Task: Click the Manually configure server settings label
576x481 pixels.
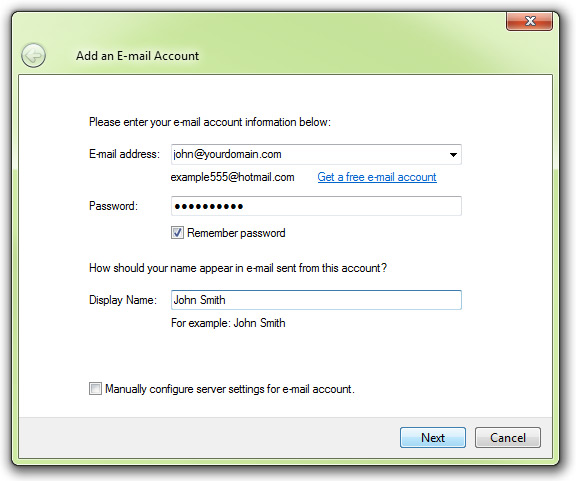Action: coord(230,389)
